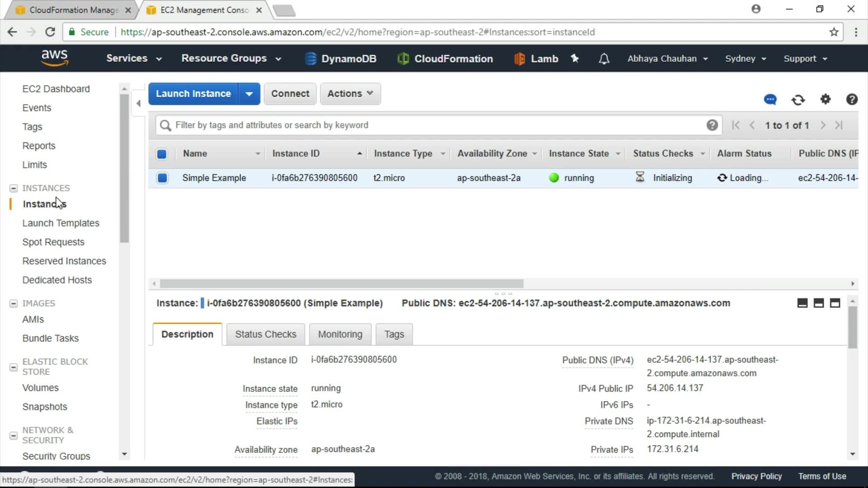The height and width of the screenshot is (488, 868).
Task: Open the Actions dropdown
Action: tap(350, 94)
